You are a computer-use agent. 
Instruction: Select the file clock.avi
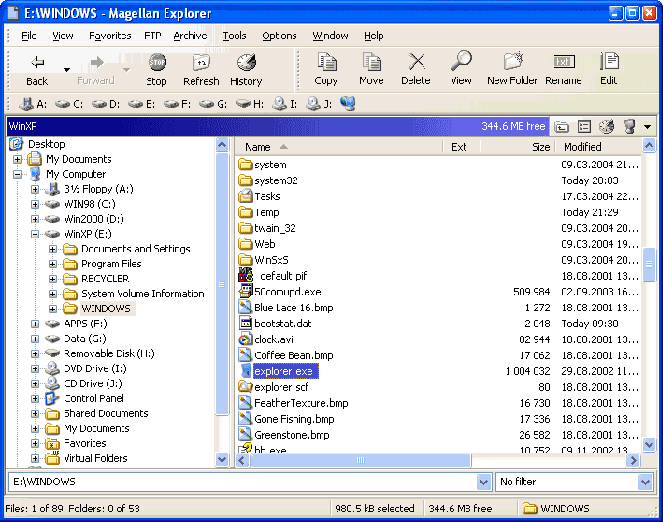[x=274, y=340]
